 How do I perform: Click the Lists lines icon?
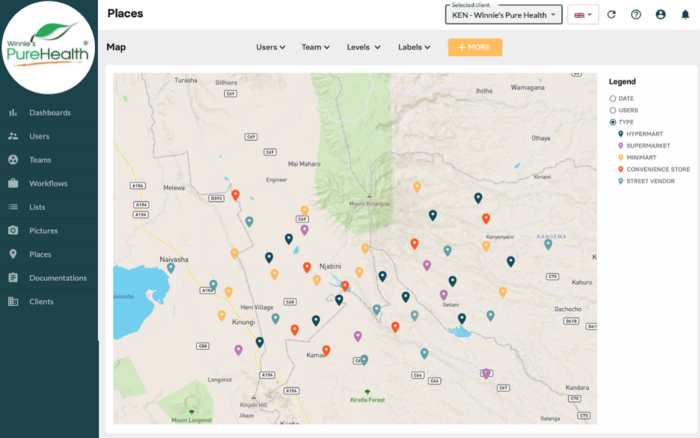[13, 207]
